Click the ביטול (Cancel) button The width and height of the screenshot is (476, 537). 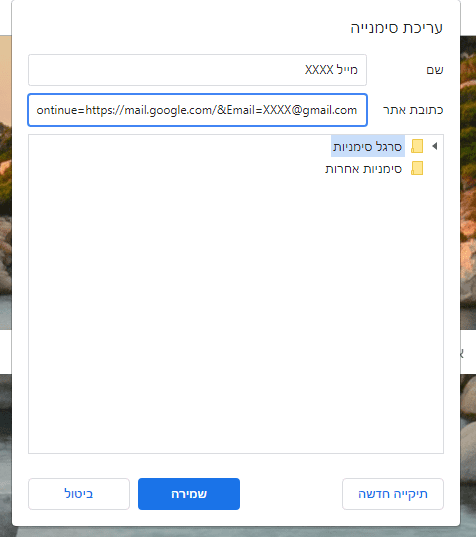coord(79,494)
